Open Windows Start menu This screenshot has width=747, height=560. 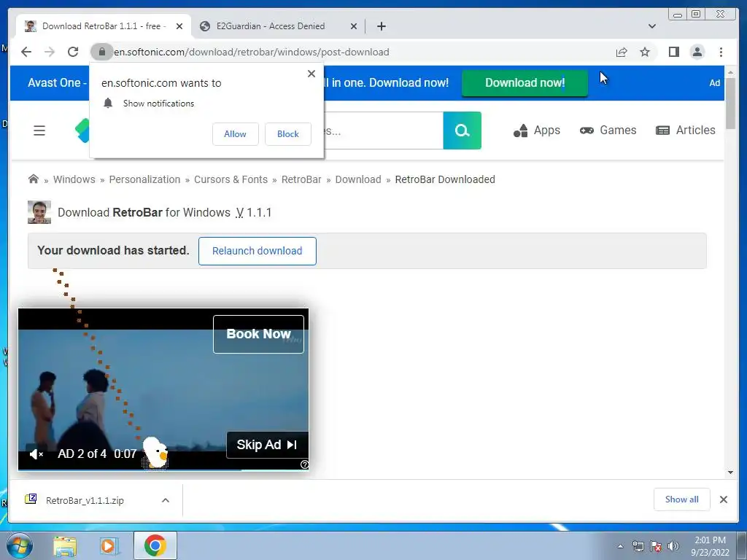20,545
